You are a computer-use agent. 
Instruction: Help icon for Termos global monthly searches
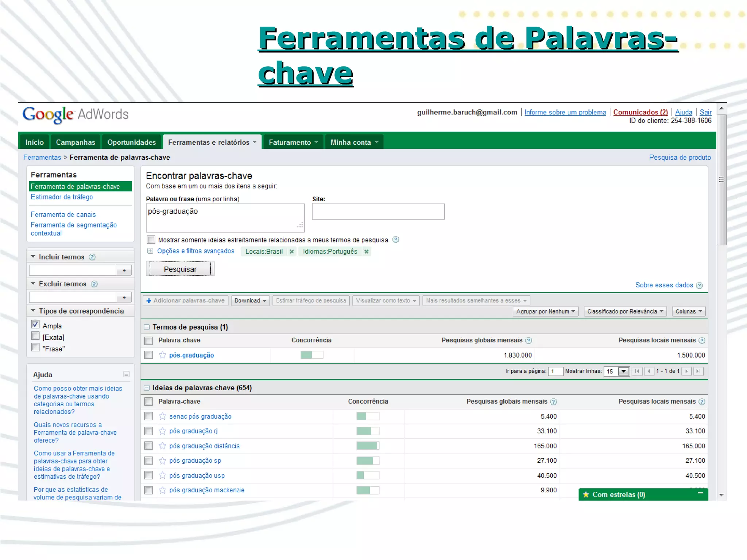(529, 341)
